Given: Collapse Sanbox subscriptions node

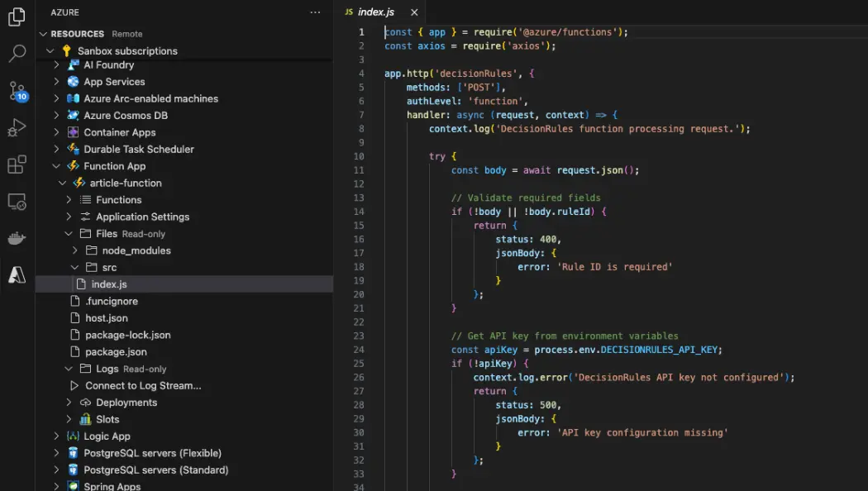Looking at the screenshot, I should click(50, 51).
